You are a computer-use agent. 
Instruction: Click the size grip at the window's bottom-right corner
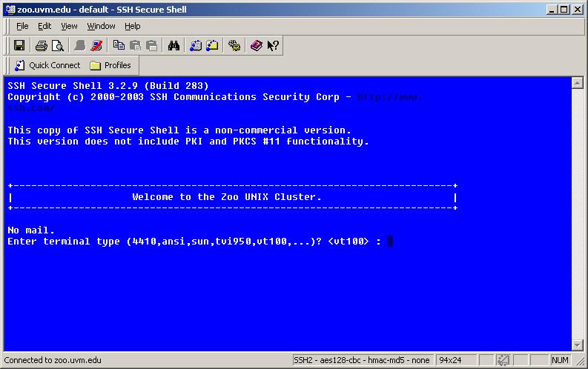pyautogui.click(x=581, y=361)
